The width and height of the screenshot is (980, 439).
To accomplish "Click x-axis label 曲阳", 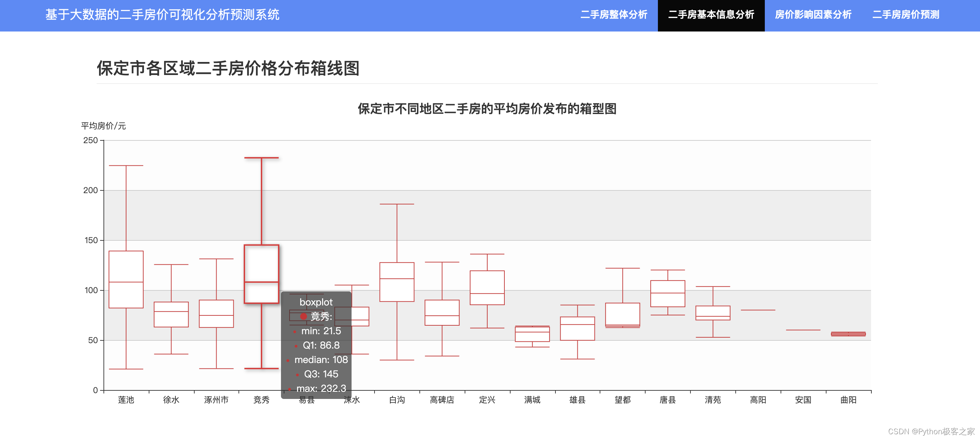I will coord(848,400).
